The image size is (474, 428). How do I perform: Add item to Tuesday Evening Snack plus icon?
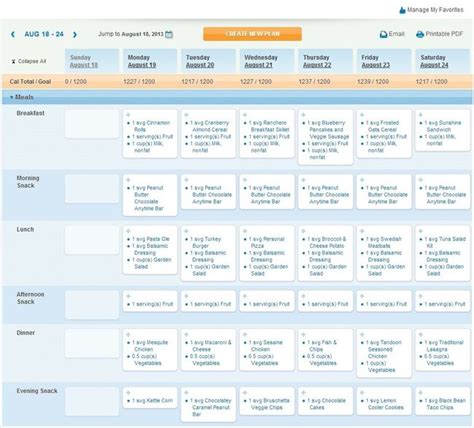pos(186,393)
